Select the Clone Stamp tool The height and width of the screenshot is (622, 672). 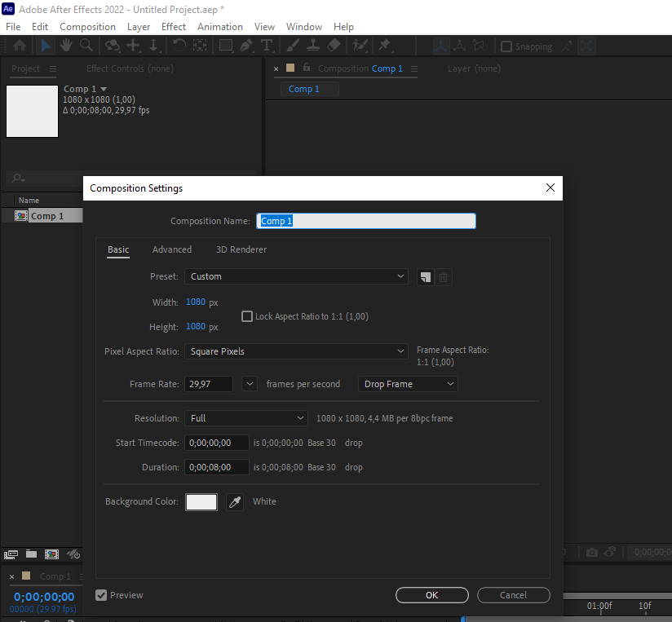tap(313, 46)
